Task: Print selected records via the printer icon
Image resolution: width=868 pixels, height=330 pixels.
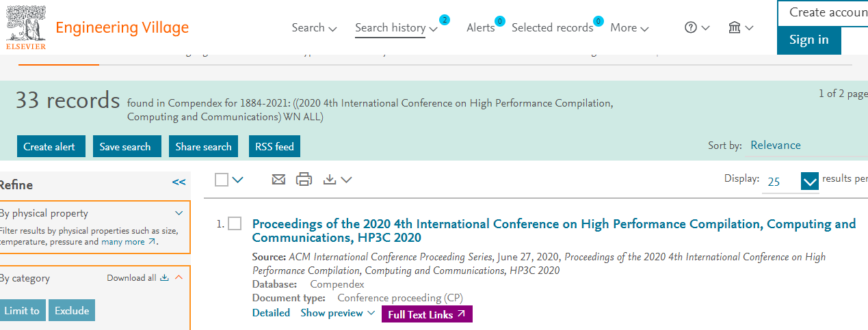Action: pyautogui.click(x=304, y=180)
